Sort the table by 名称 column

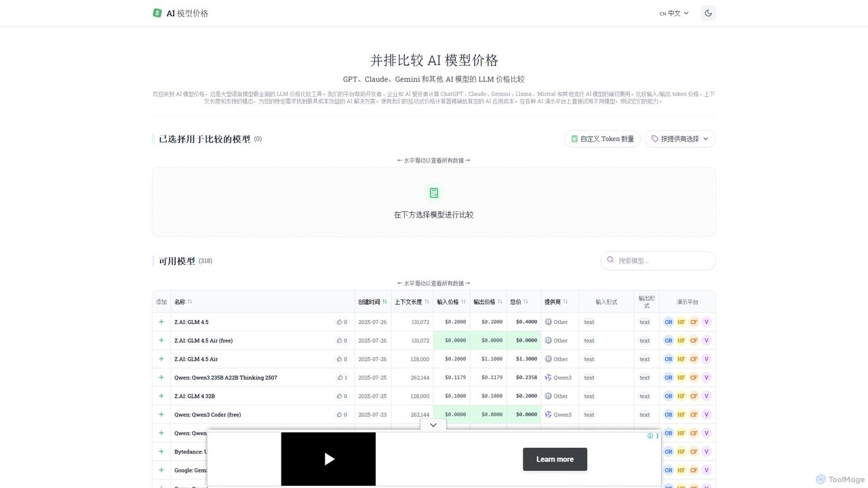point(183,302)
